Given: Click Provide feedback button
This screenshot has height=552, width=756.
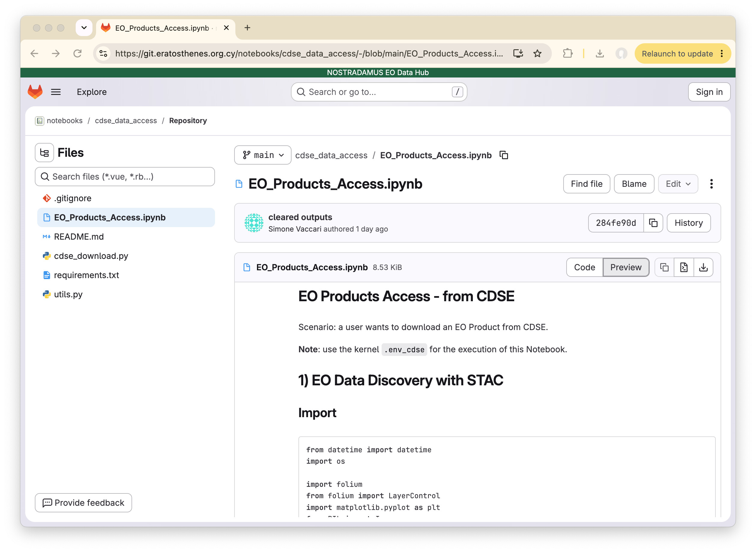Looking at the screenshot, I should pos(83,503).
